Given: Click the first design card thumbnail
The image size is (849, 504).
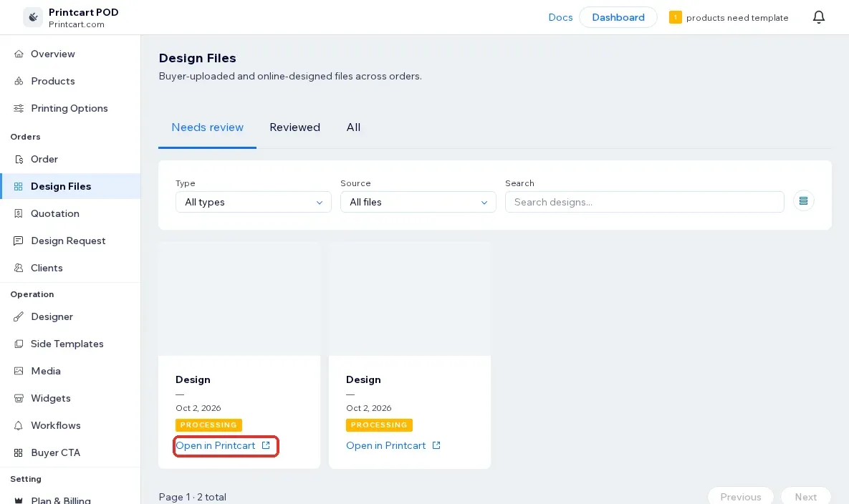Looking at the screenshot, I should point(239,299).
